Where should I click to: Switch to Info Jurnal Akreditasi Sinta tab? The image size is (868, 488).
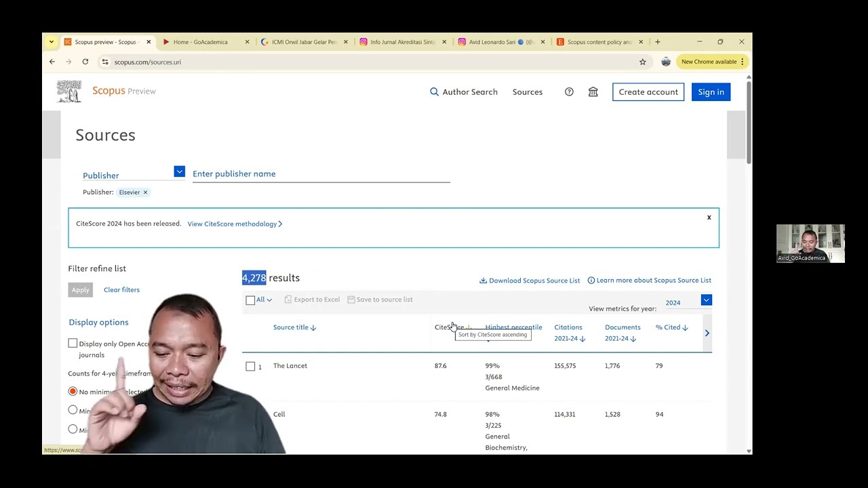[397, 42]
